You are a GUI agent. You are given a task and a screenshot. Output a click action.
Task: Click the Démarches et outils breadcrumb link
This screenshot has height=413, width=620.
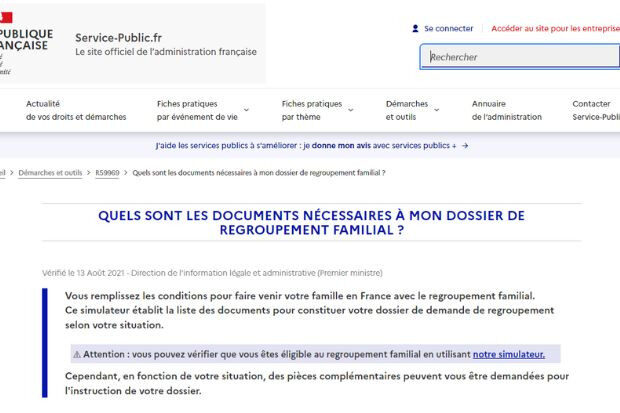click(50, 173)
